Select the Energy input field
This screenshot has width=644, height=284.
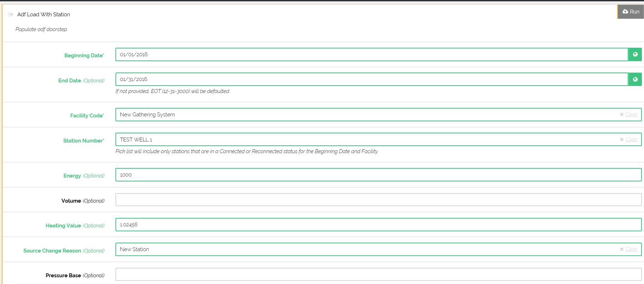click(378, 175)
